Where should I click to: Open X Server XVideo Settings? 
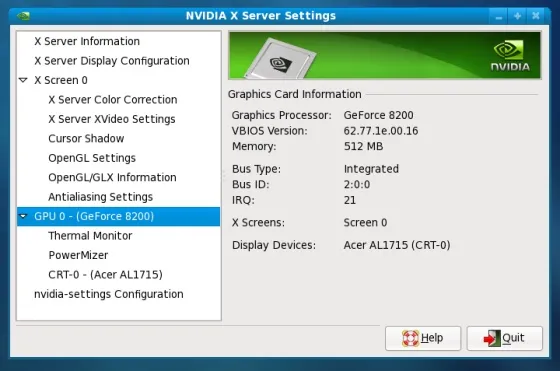coord(112,119)
